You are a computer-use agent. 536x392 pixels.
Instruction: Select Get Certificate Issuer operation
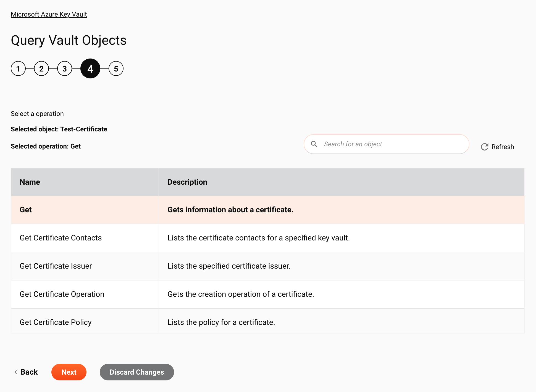pos(56,266)
